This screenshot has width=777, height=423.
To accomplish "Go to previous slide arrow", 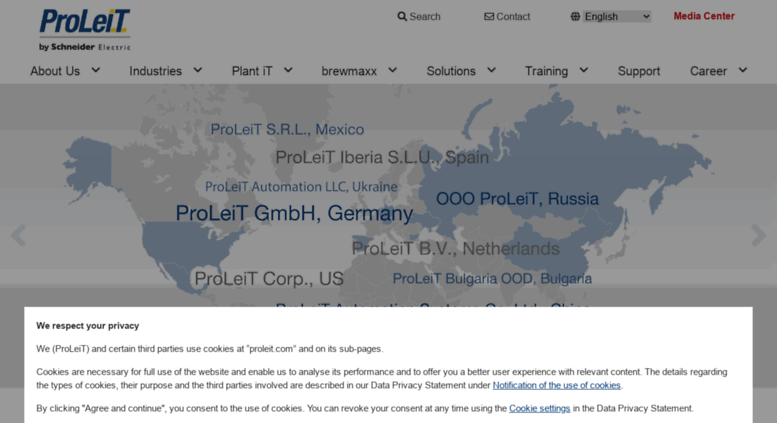I will [x=18, y=235].
